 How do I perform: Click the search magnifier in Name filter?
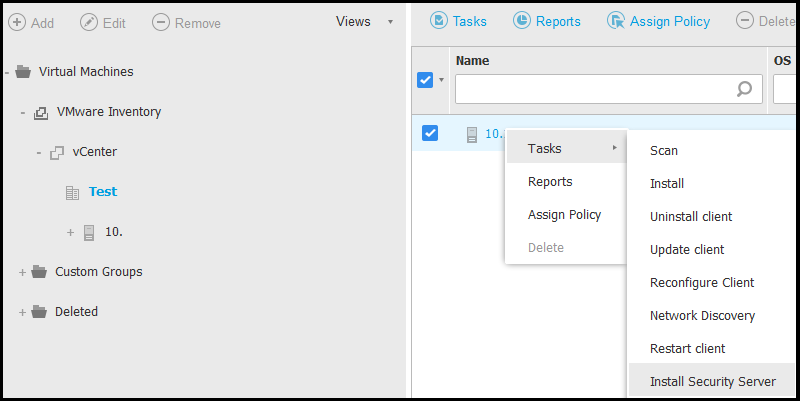[x=744, y=89]
